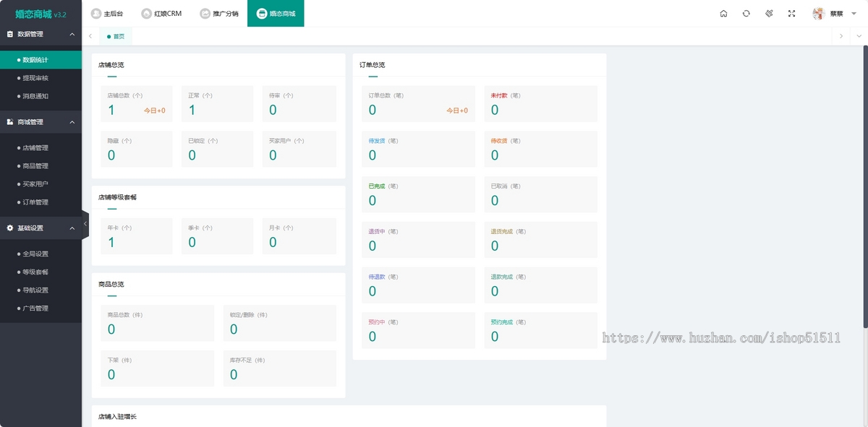Screen dimensions: 868x427
Task: Open 买家用户 in the sidebar
Action: point(41,184)
